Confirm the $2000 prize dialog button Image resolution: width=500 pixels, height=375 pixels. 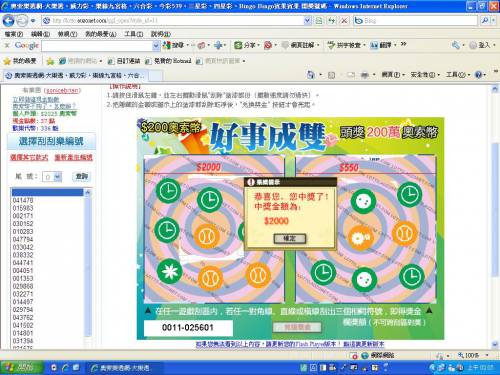coord(289,238)
